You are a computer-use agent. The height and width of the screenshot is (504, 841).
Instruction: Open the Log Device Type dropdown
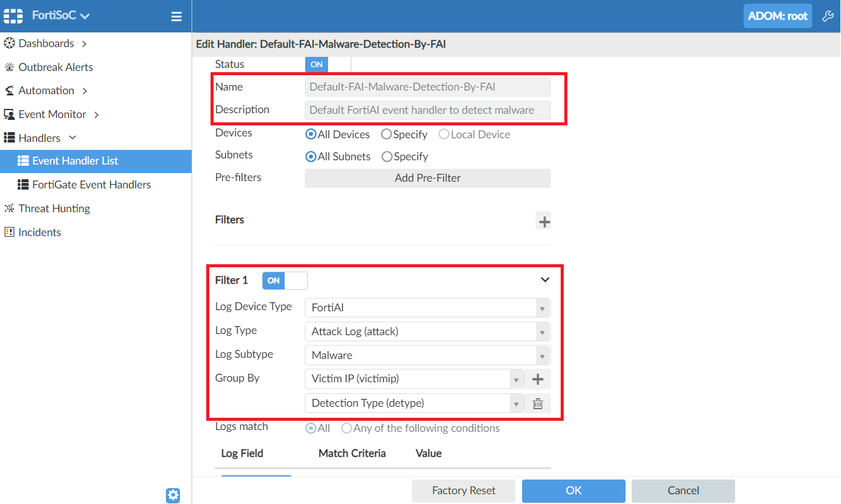pos(427,308)
